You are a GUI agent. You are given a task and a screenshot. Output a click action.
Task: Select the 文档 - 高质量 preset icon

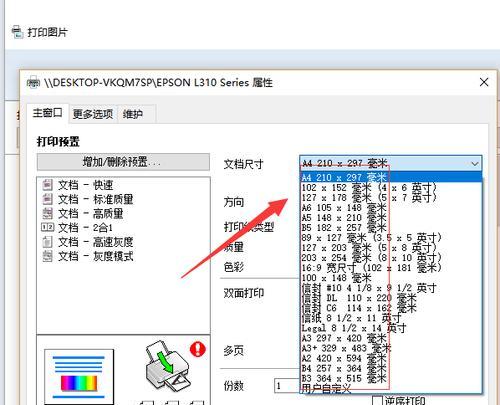[x=47, y=213]
